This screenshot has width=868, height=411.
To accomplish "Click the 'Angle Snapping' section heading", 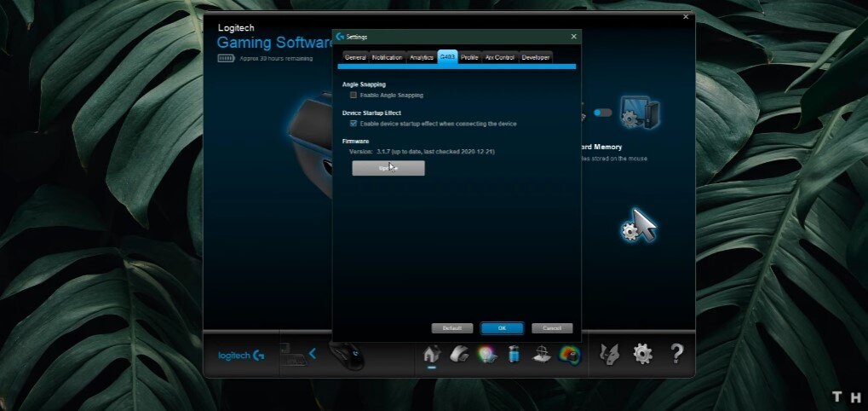I will coord(364,84).
